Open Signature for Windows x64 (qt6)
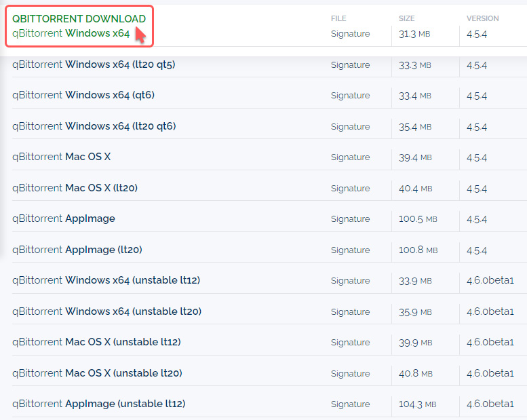 click(350, 96)
